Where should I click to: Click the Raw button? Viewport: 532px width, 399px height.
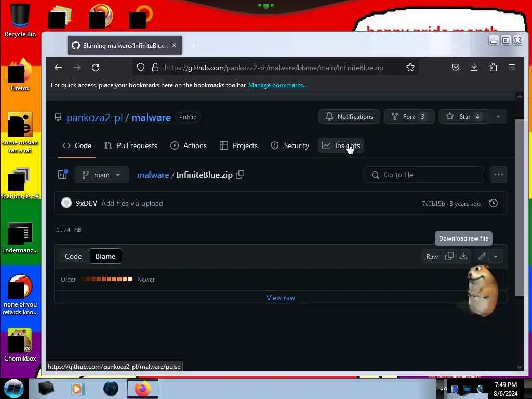(432, 257)
